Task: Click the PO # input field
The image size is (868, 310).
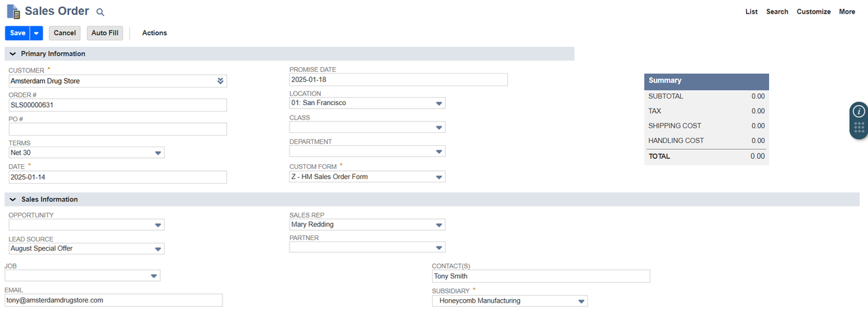Action: coord(117,129)
